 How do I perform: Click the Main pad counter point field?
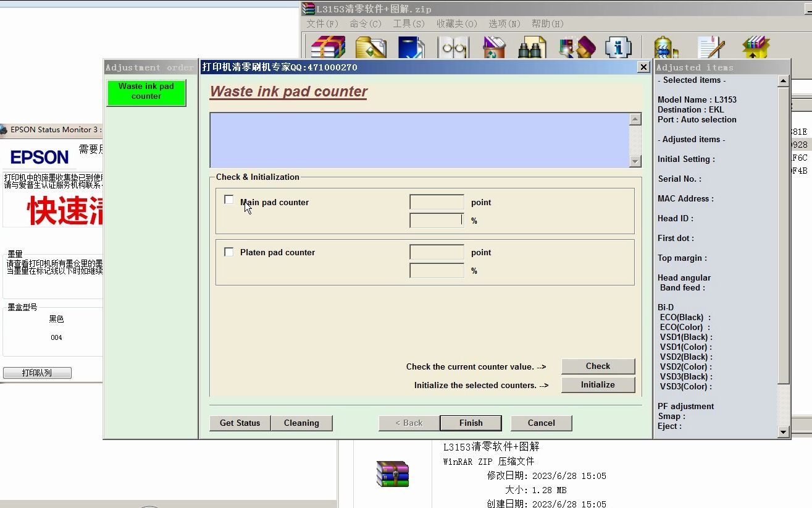(x=437, y=202)
